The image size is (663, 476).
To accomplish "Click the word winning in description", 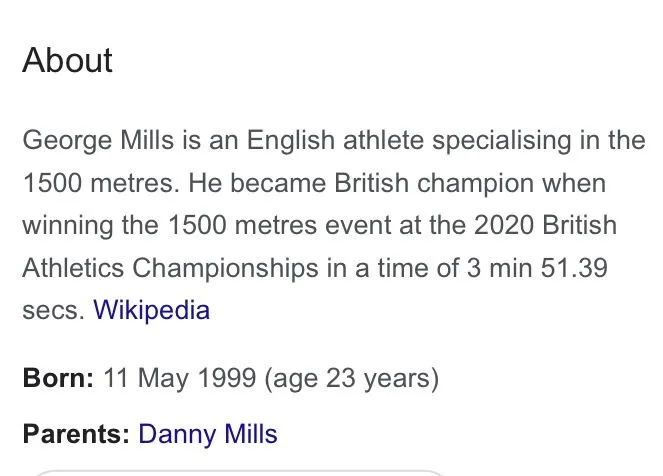I will coord(68,225).
